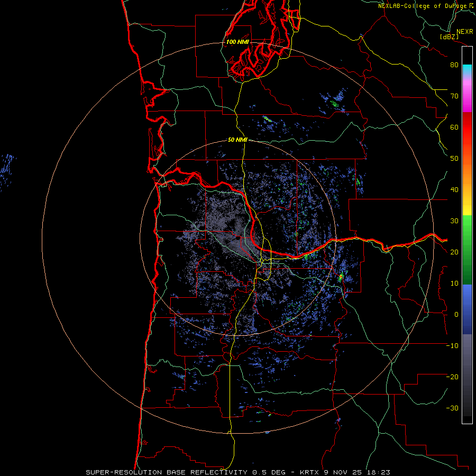
Task: Pick the blue band of the color scale
Action: click(467, 309)
